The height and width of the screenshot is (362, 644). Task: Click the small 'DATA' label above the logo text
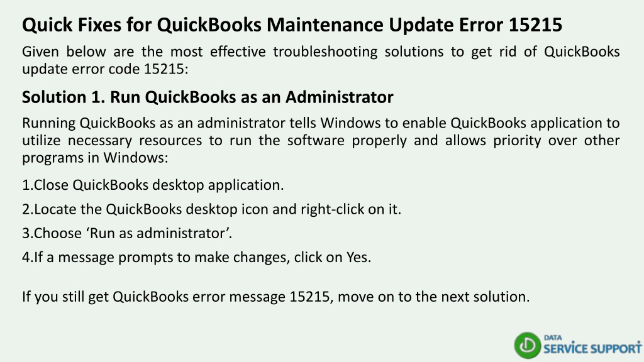click(553, 337)
